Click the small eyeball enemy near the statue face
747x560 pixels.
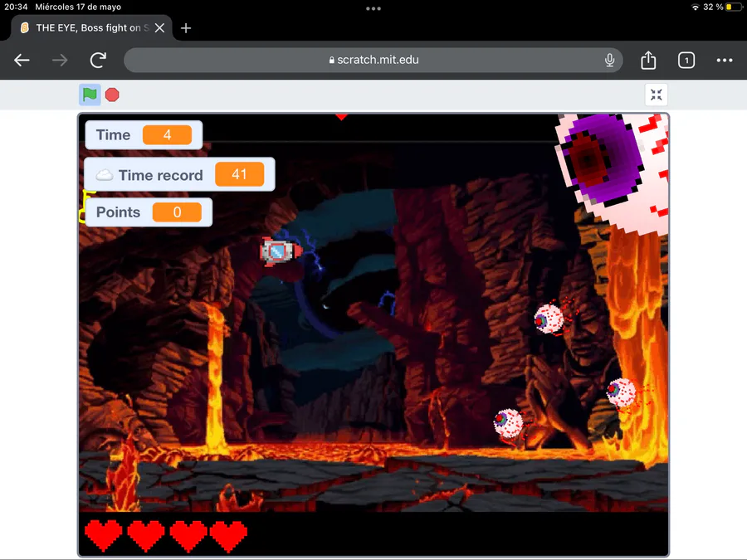(x=549, y=318)
